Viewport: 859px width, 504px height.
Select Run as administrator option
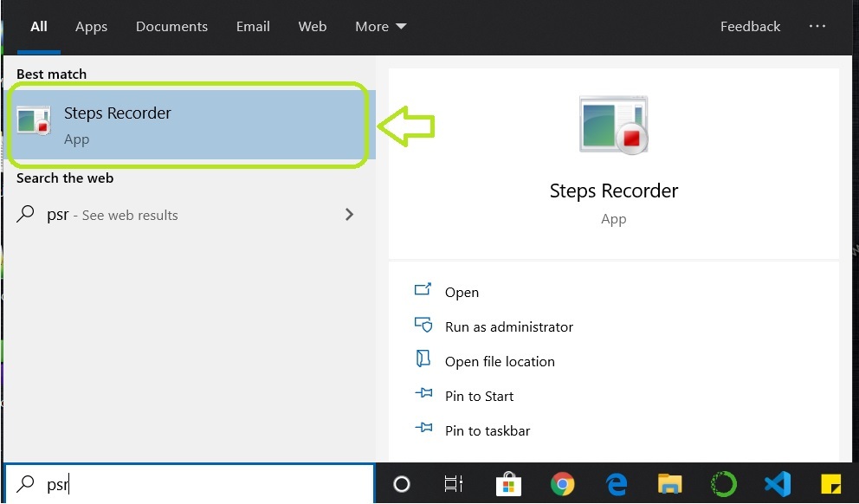point(508,326)
